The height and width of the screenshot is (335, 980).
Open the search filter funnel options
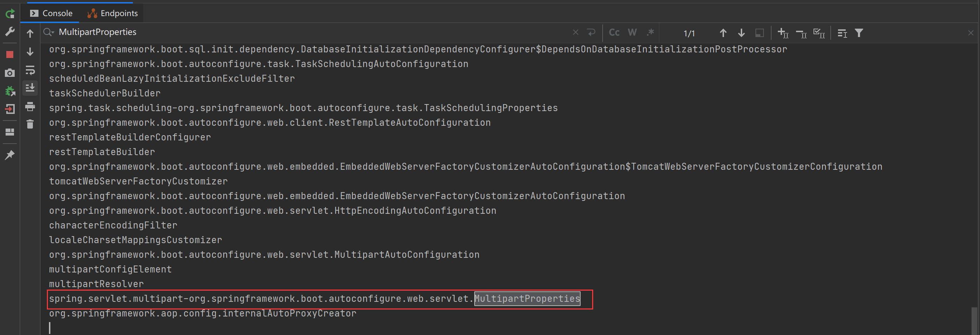(x=859, y=33)
